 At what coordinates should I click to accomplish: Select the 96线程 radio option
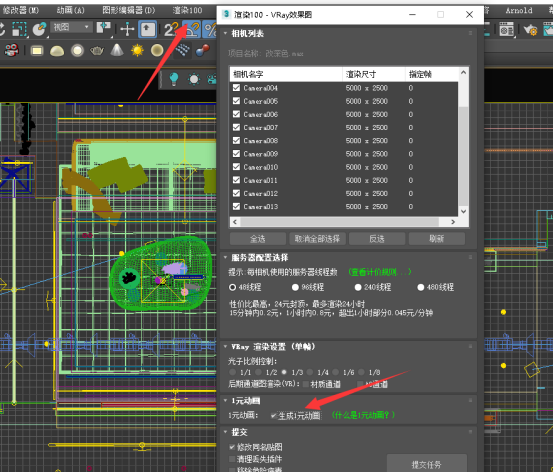pos(295,287)
